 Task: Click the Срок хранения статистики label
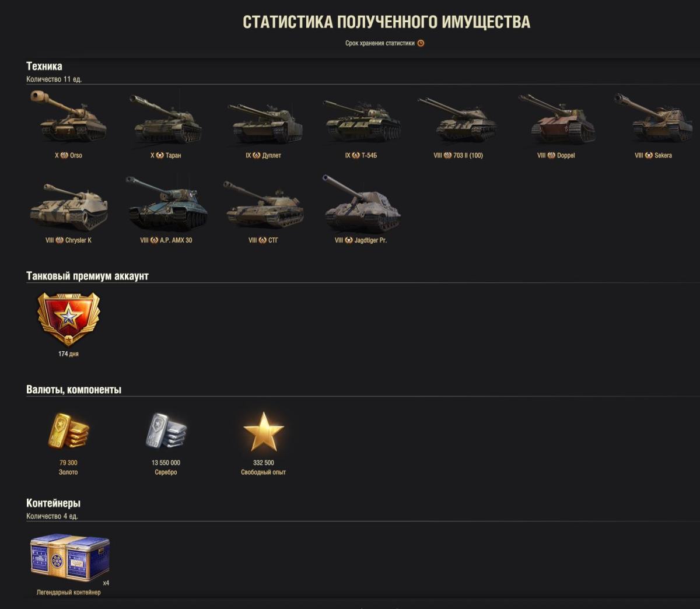[380, 43]
